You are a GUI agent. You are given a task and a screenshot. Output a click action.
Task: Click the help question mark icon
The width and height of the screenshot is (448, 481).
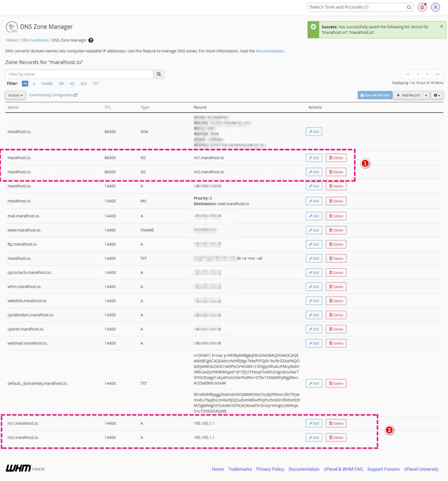(x=91, y=40)
